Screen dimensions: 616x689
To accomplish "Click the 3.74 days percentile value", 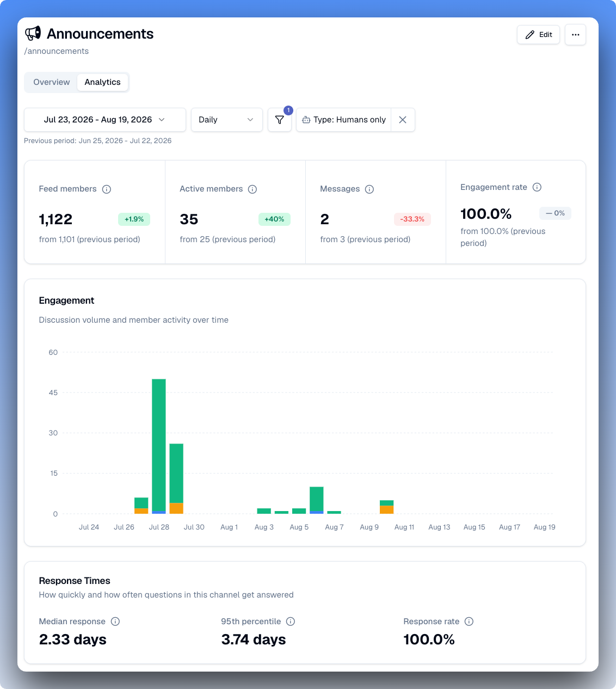I will [x=254, y=639].
